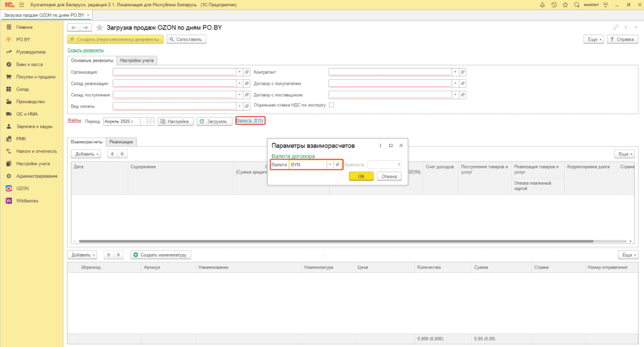
Task: Close Загрузка продаж OZON tab
Action: coord(88,15)
